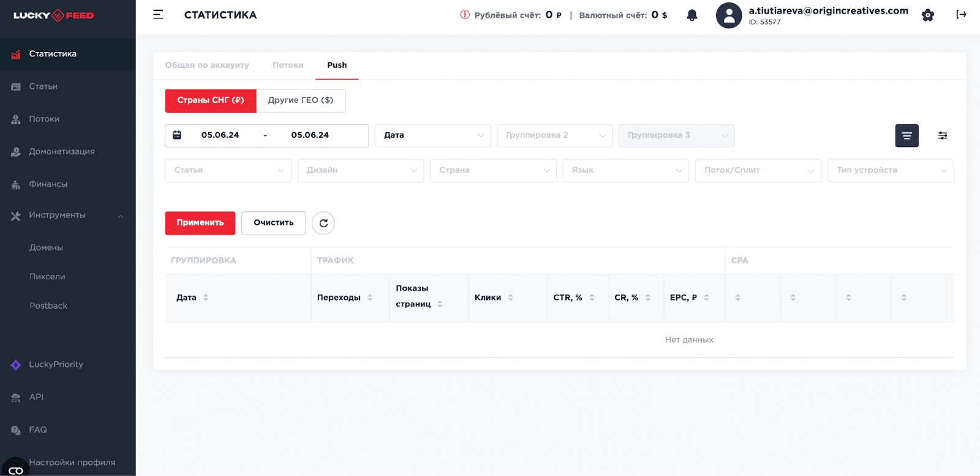Switch to Потоки tab
980x476 pixels.
pos(288,65)
